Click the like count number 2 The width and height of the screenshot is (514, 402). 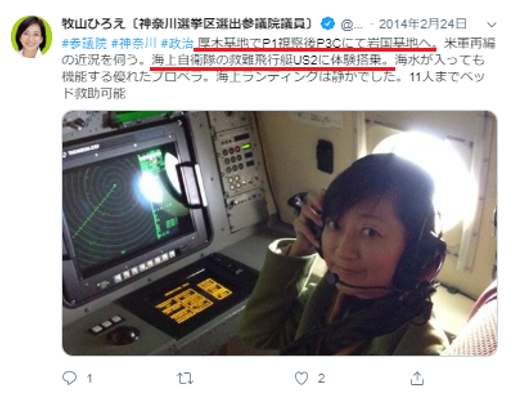point(321,379)
